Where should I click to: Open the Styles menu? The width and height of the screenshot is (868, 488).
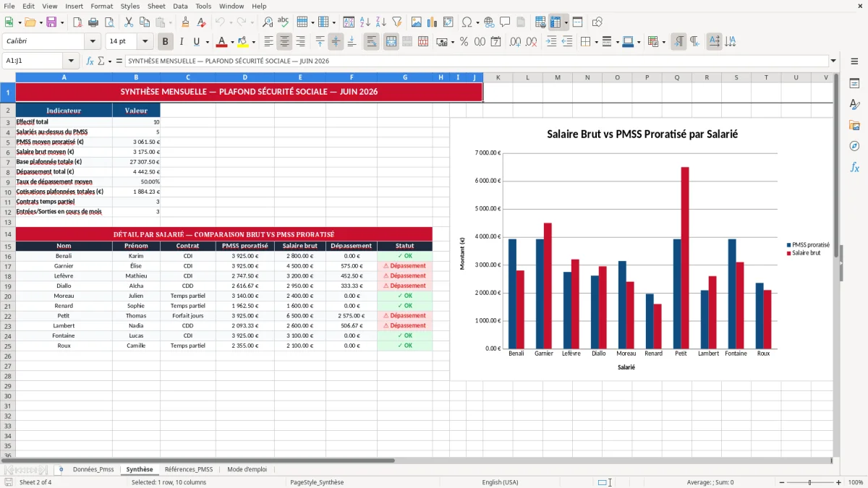[x=130, y=6]
